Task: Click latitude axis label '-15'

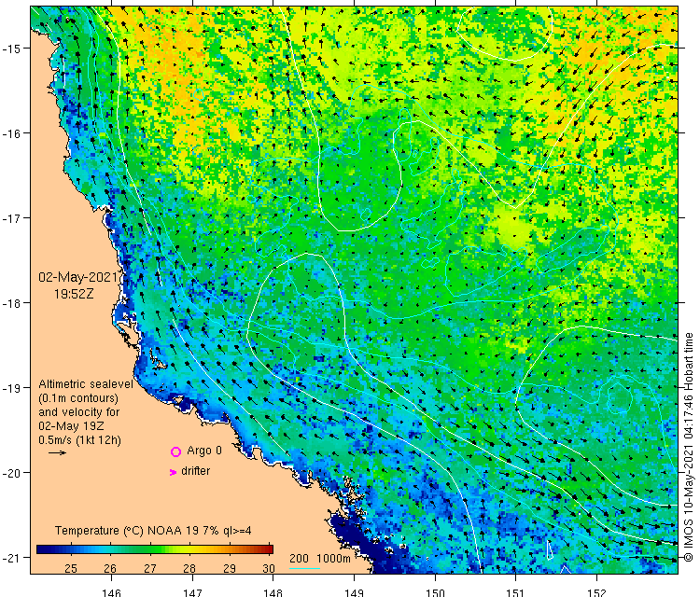Action: [11, 49]
